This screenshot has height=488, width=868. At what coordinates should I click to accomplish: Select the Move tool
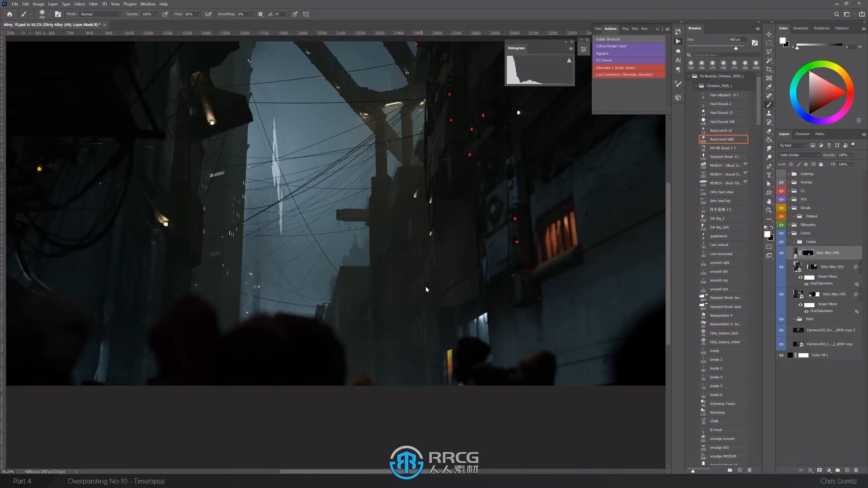point(769,34)
